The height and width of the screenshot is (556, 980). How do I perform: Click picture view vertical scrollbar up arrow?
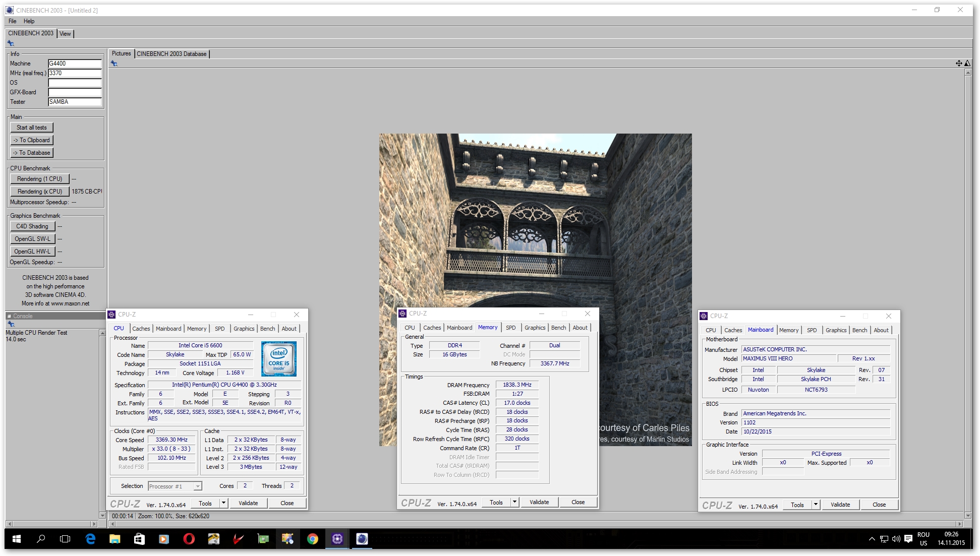tap(967, 73)
